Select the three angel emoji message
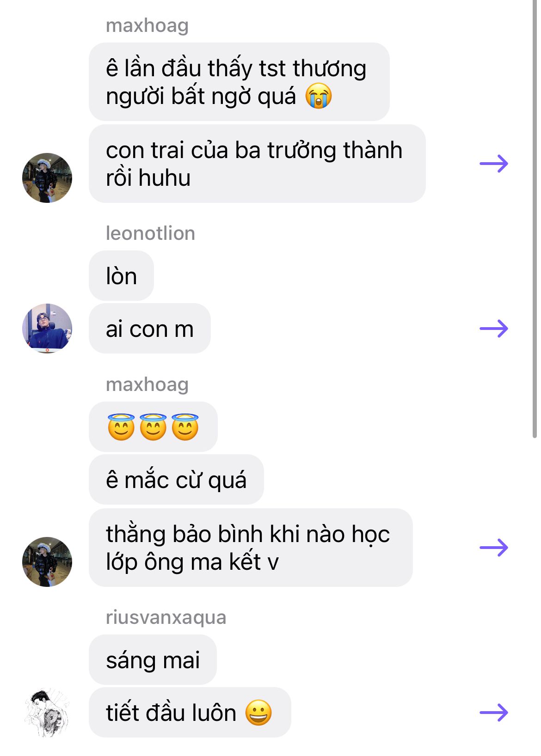541x756 pixels. [153, 427]
